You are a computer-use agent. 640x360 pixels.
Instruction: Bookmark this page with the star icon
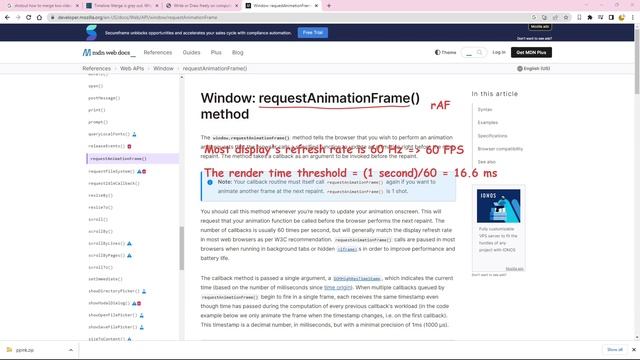tap(566, 18)
